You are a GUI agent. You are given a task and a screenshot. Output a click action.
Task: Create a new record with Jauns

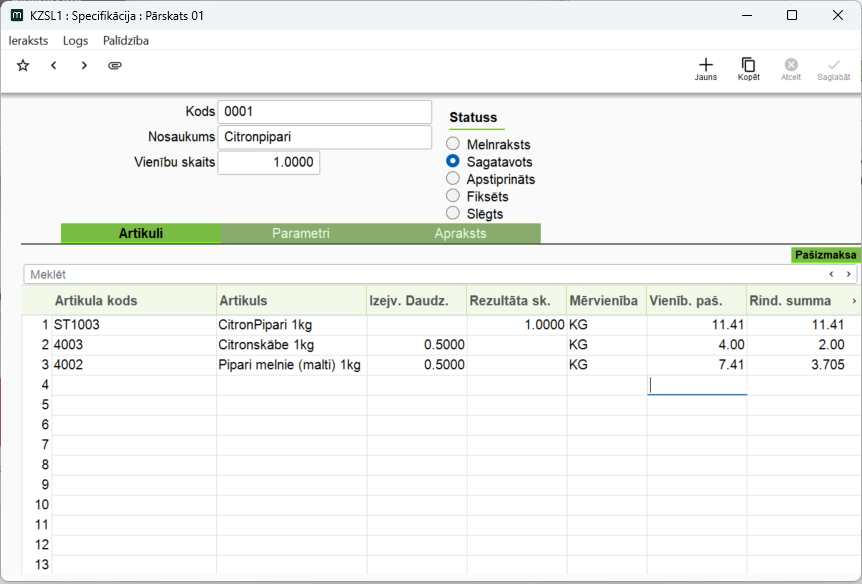coord(705,70)
